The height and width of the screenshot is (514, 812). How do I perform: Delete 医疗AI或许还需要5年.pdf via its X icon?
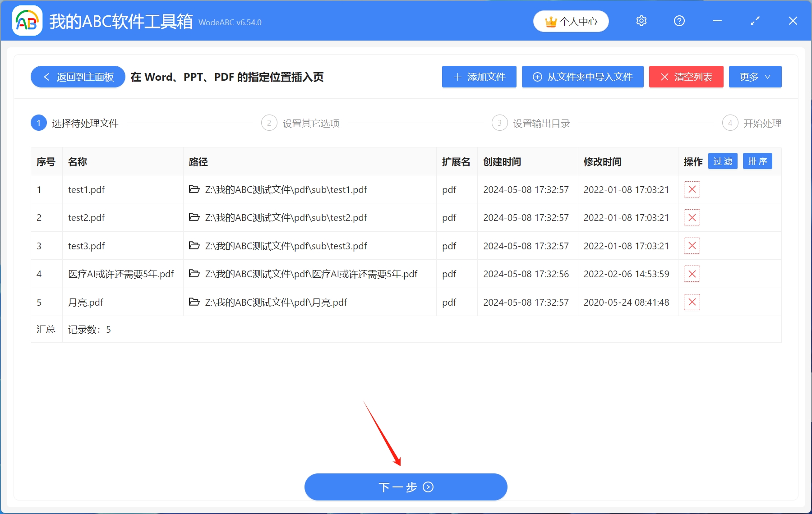pos(692,274)
